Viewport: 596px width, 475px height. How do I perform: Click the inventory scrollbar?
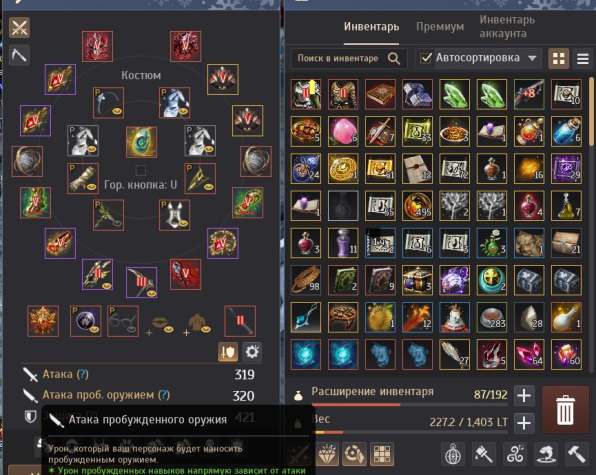coord(591,112)
